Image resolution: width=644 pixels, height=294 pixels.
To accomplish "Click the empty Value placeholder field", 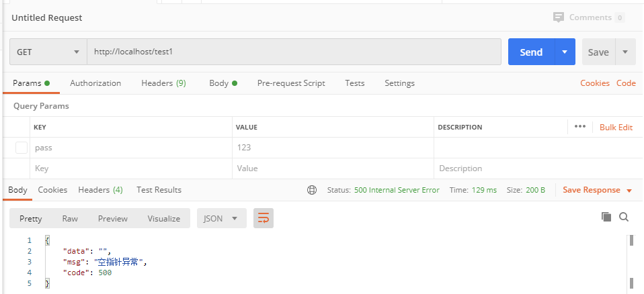I will point(333,168).
